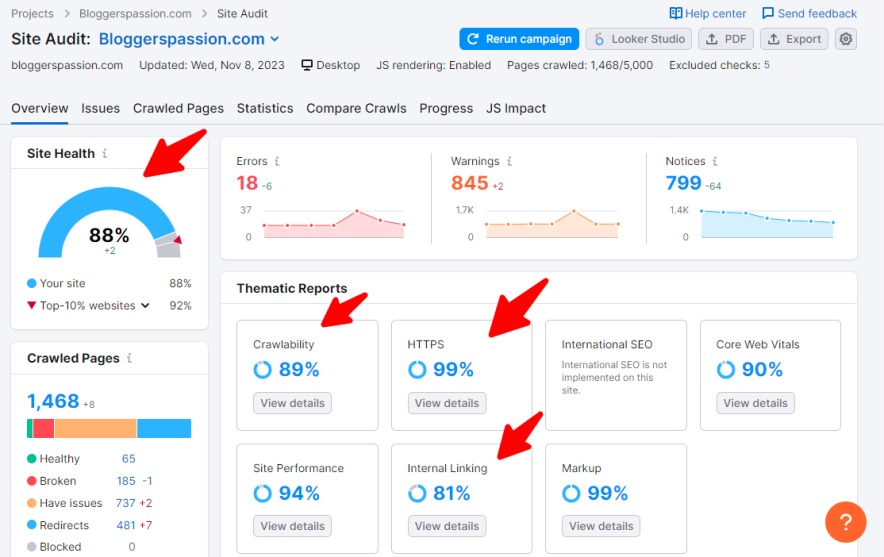The image size is (884, 557).
Task: Click the Crawled Pages info icon
Action: tap(129, 358)
